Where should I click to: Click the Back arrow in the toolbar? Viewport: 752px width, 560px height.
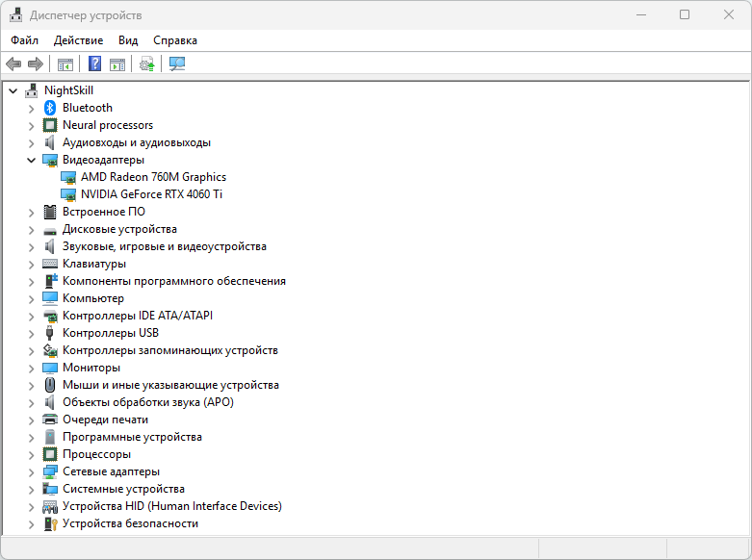(13, 64)
